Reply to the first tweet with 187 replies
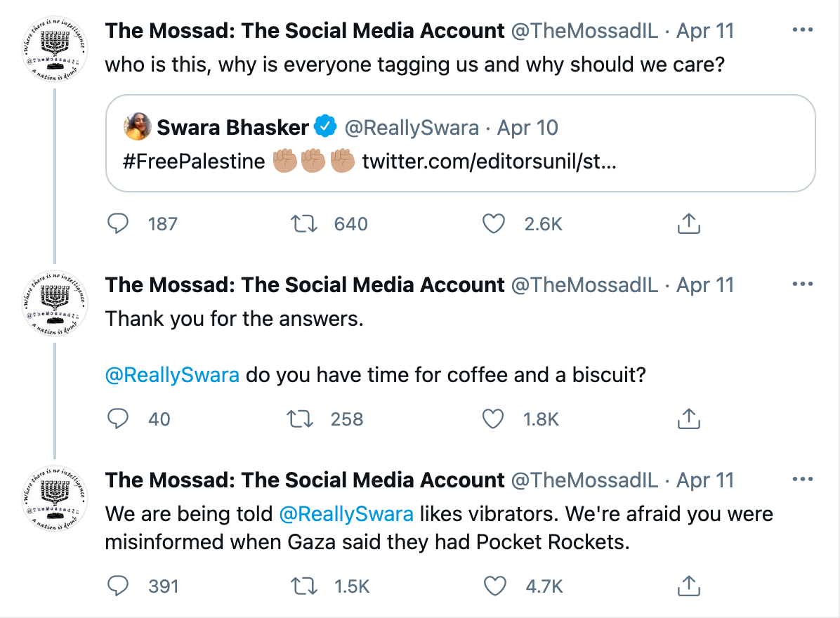Viewport: 840px width, 618px height. [118, 224]
